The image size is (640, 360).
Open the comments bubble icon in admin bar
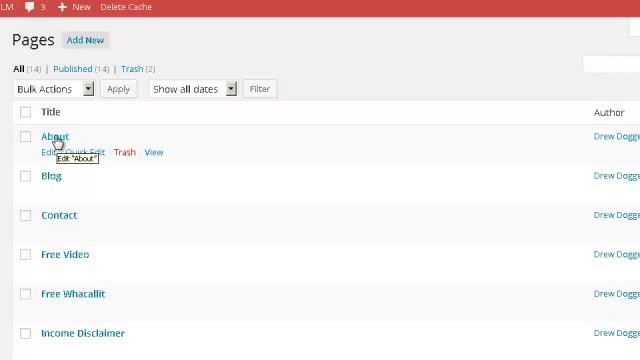tap(29, 7)
